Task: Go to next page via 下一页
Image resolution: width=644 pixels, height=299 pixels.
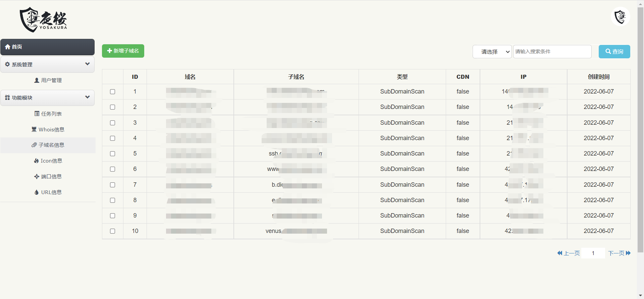Action: point(620,253)
